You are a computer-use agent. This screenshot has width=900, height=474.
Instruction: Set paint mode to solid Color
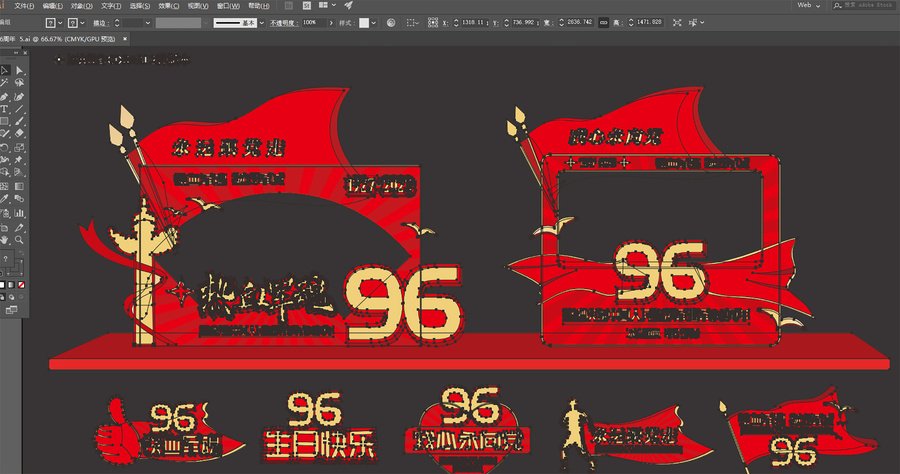point(2,285)
